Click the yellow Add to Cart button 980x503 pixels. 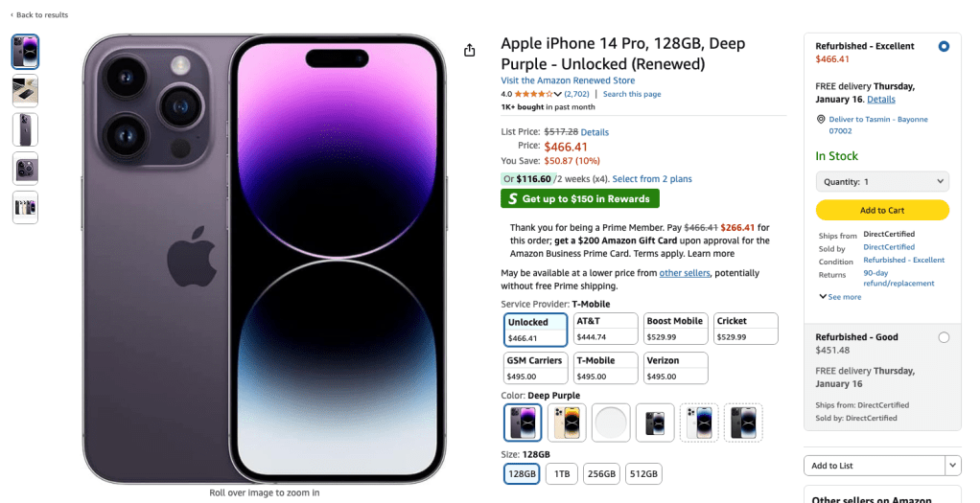[882, 211]
